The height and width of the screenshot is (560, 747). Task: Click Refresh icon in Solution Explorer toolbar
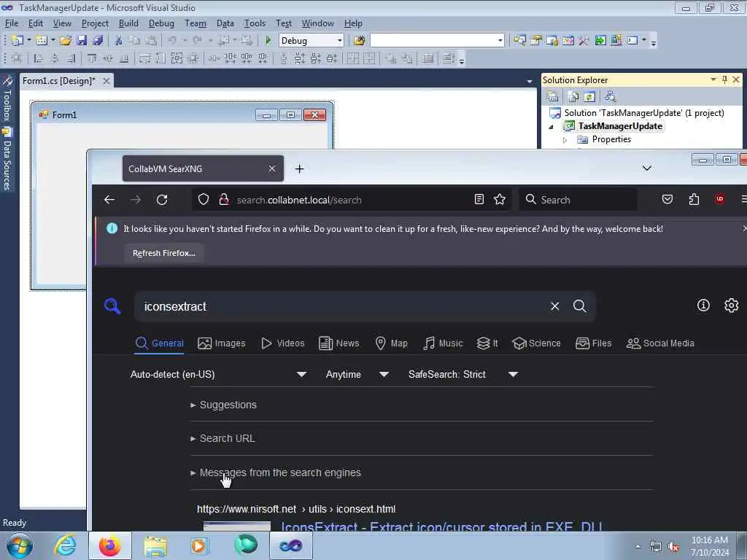(589, 97)
